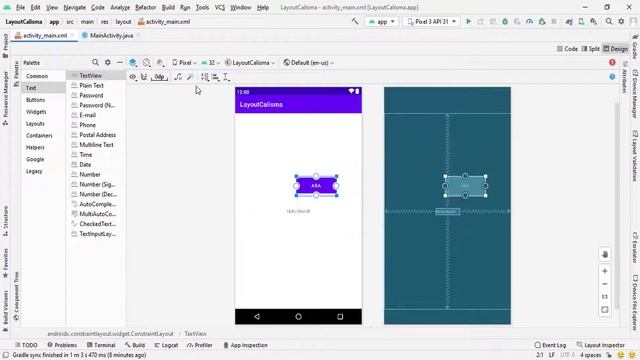Select the TextView in blueprint view
Screen dimensions: 640x360
[x=447, y=211]
